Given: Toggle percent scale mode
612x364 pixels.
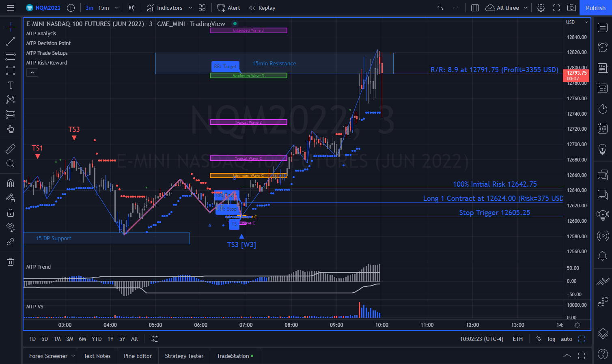Looking at the screenshot, I should click(539, 339).
